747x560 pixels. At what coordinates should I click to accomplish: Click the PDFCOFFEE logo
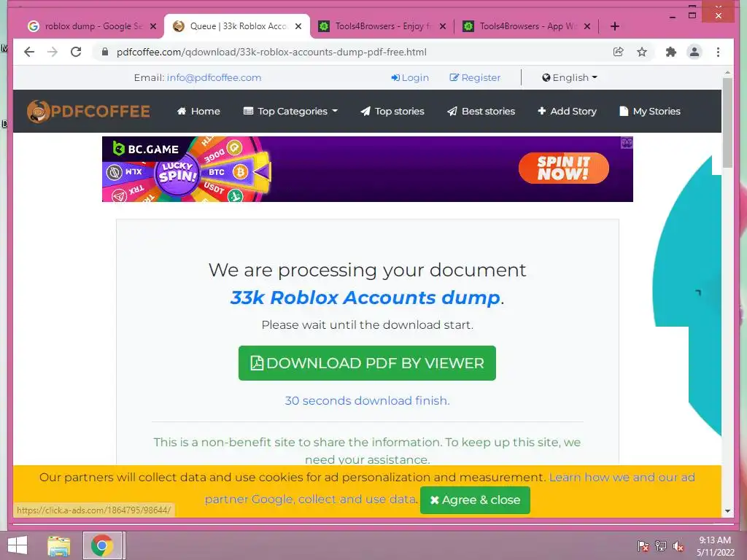point(88,112)
